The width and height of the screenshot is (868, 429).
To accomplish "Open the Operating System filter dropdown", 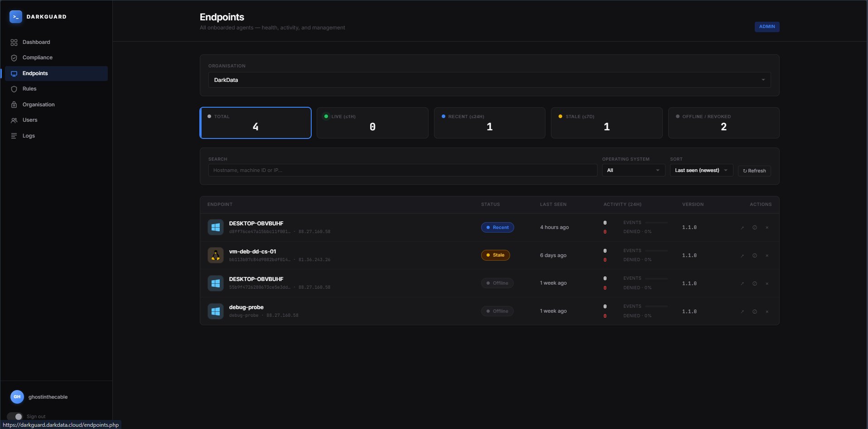I will click(633, 170).
